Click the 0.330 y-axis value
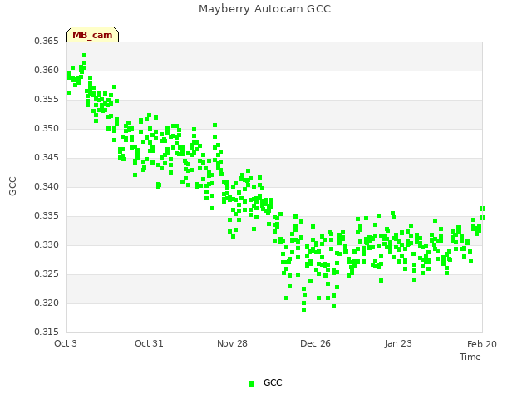Viewport: 532px width, 399px height. tap(47, 244)
